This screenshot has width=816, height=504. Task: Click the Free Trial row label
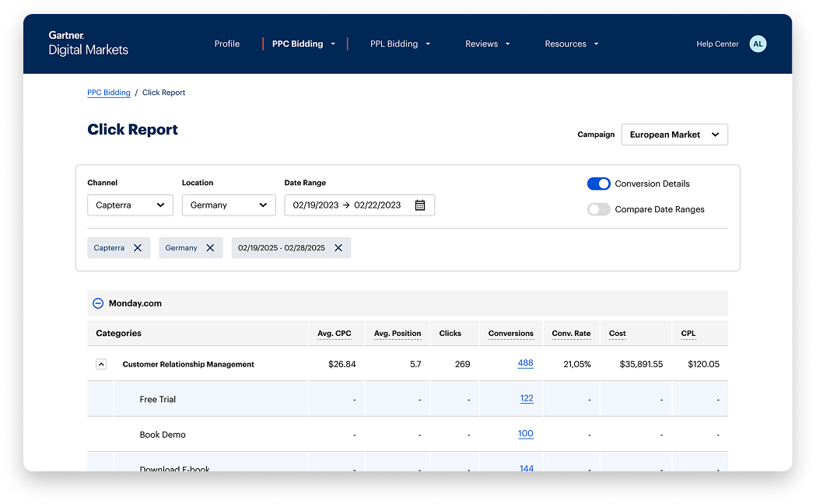158,400
